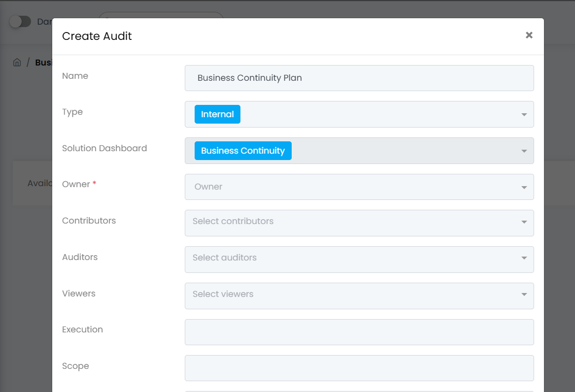Screen dimensions: 575x392
Task: Open the Select auditors dropdown
Action: pyautogui.click(x=359, y=260)
